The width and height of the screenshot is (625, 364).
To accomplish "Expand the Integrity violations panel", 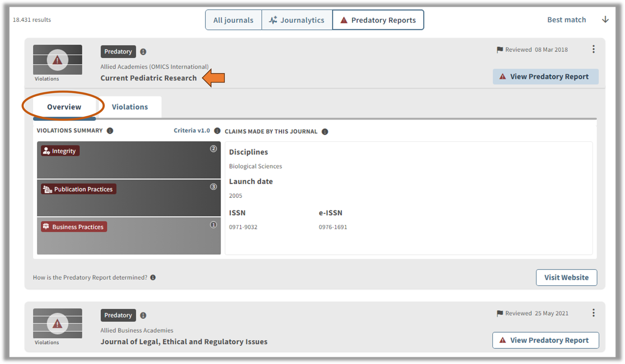I will tap(129, 160).
